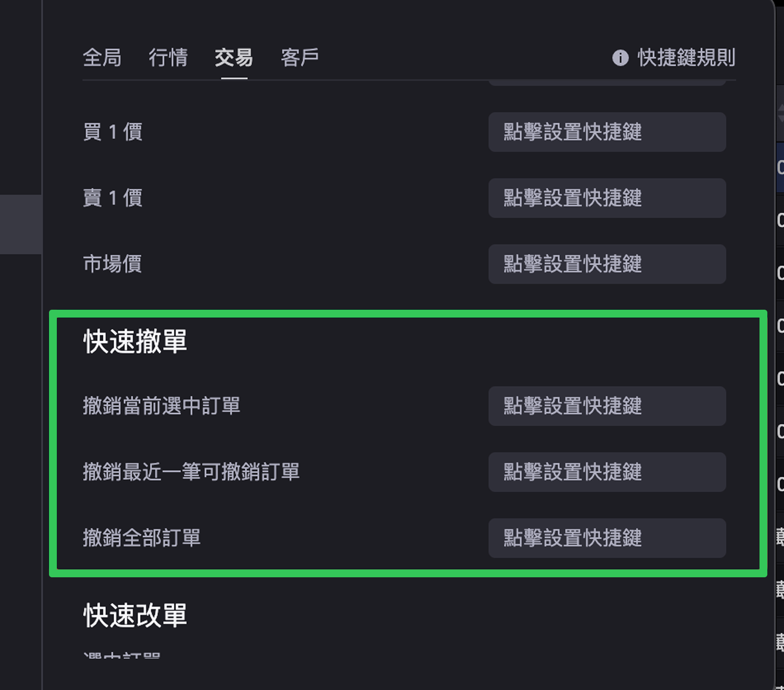Assign shortcut for 撤銷當前選中訂單
Viewport: 784px width, 690px height.
[x=607, y=406]
